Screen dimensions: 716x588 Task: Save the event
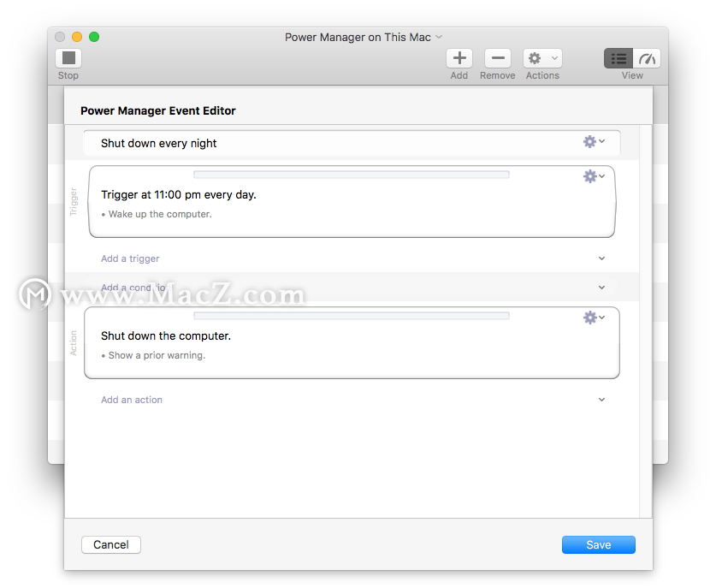click(x=598, y=544)
